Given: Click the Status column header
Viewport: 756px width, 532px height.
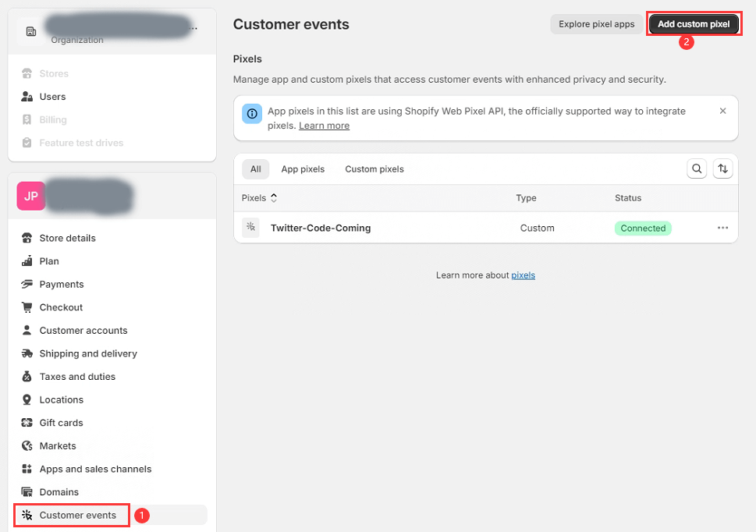Looking at the screenshot, I should 628,198.
